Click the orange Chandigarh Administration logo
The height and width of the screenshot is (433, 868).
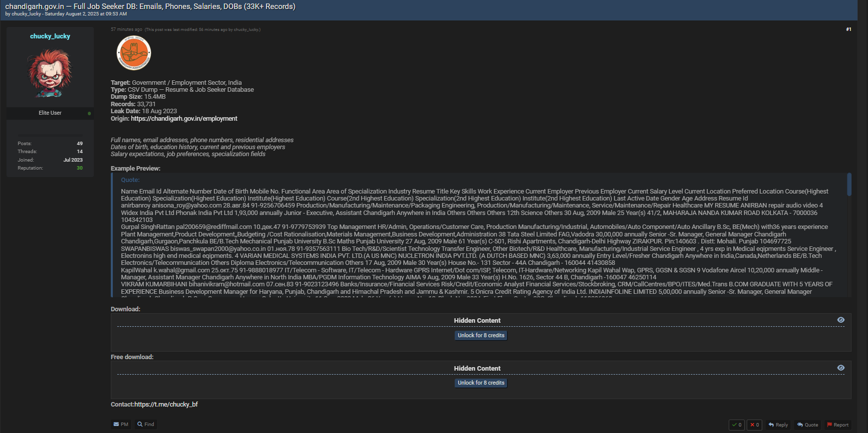point(134,53)
